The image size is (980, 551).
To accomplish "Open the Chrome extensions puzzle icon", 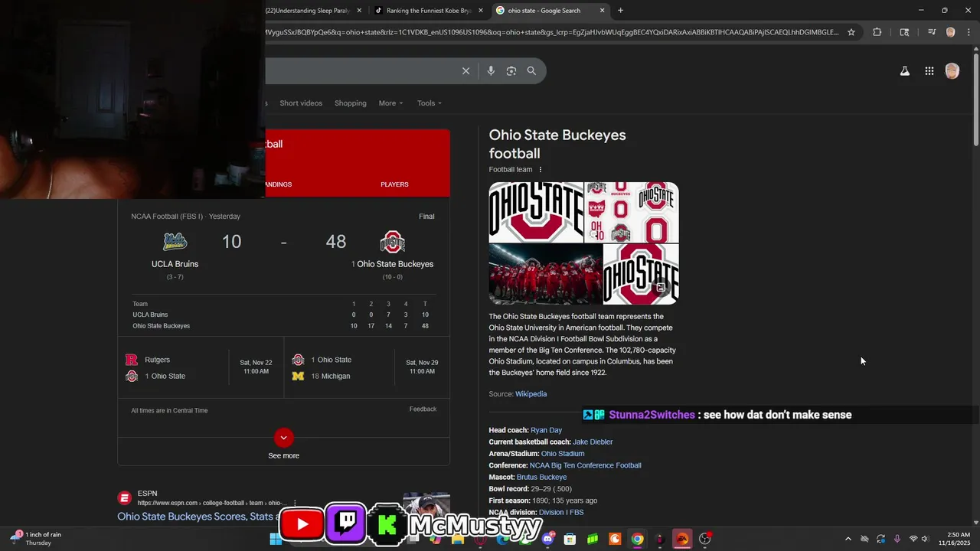I will coord(877,32).
